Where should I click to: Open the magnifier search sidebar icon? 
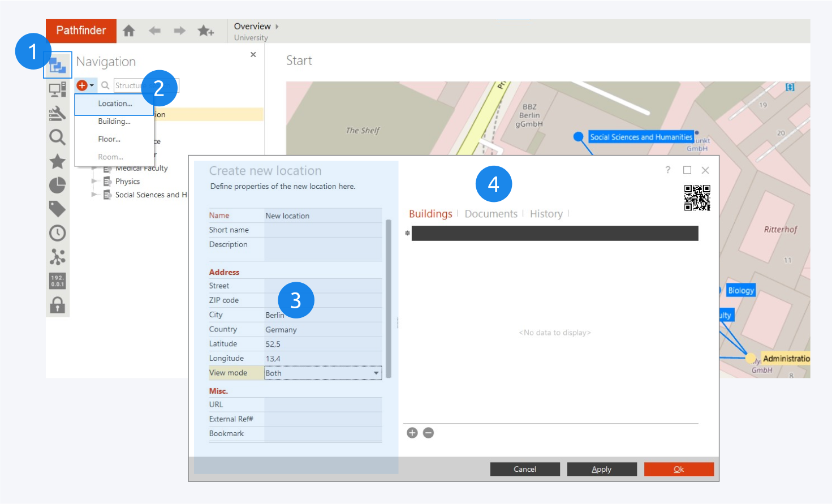(57, 137)
